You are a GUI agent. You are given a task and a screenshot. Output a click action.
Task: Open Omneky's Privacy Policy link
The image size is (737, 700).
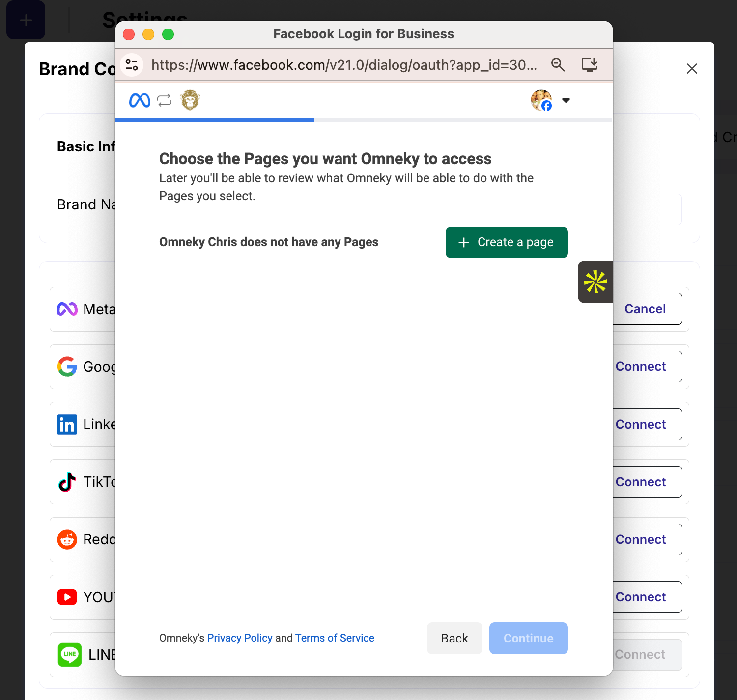(x=240, y=638)
